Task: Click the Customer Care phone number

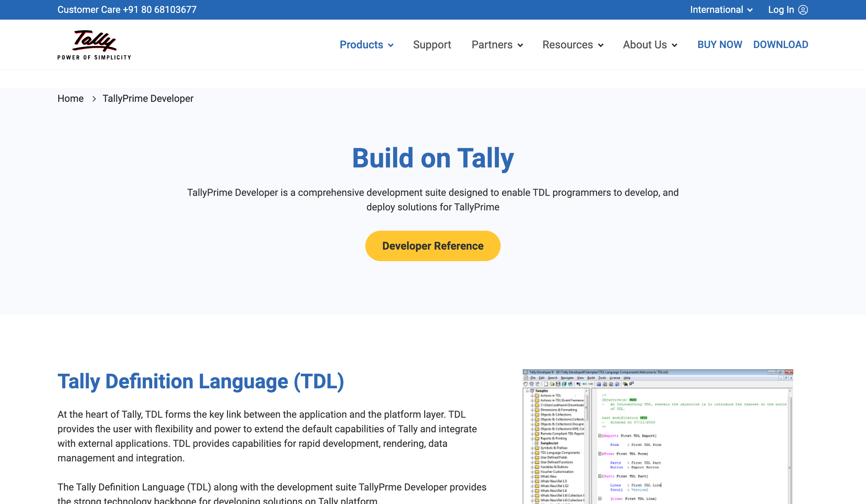Action: pos(160,9)
